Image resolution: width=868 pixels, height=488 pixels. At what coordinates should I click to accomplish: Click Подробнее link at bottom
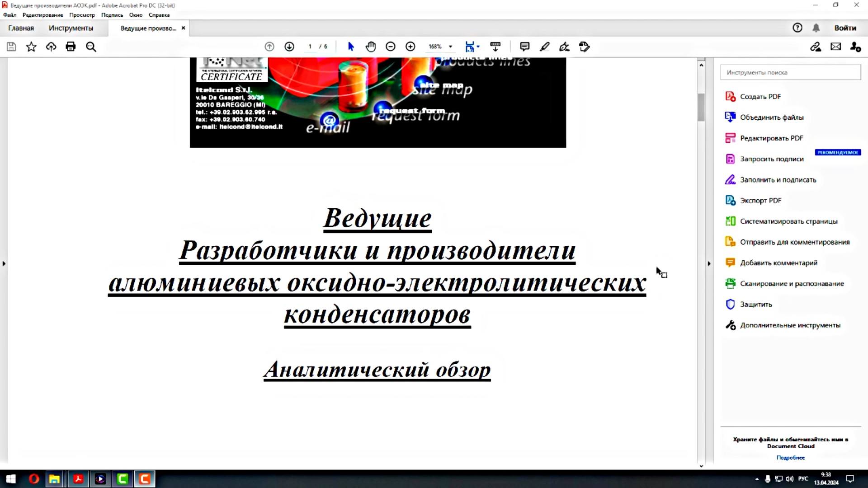coord(791,458)
